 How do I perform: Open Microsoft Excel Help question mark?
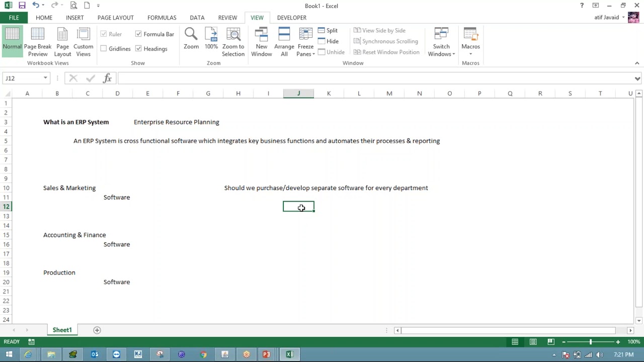tap(582, 6)
